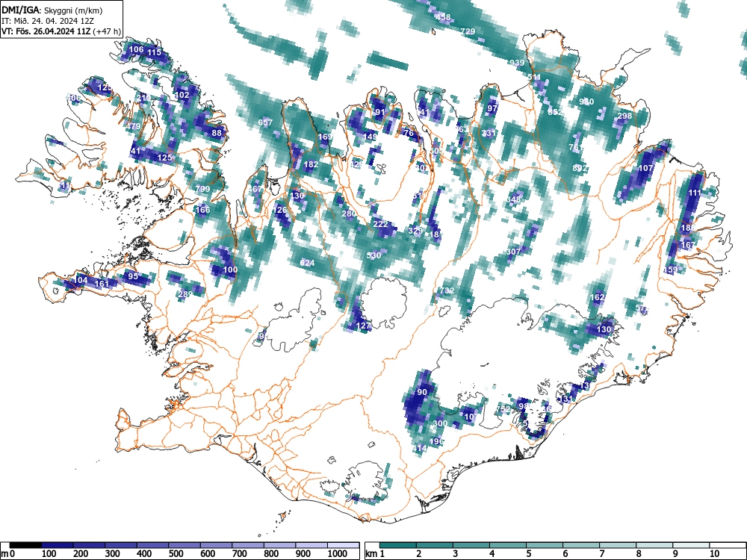The image size is (747, 560).
Task: Click the 467 visibility value
Action: tap(255, 189)
